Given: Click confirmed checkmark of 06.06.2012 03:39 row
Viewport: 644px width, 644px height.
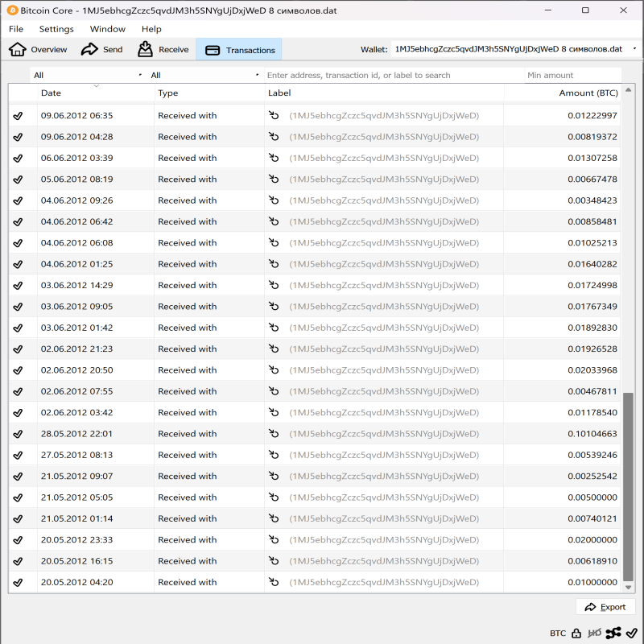Looking at the screenshot, I should (x=18, y=158).
